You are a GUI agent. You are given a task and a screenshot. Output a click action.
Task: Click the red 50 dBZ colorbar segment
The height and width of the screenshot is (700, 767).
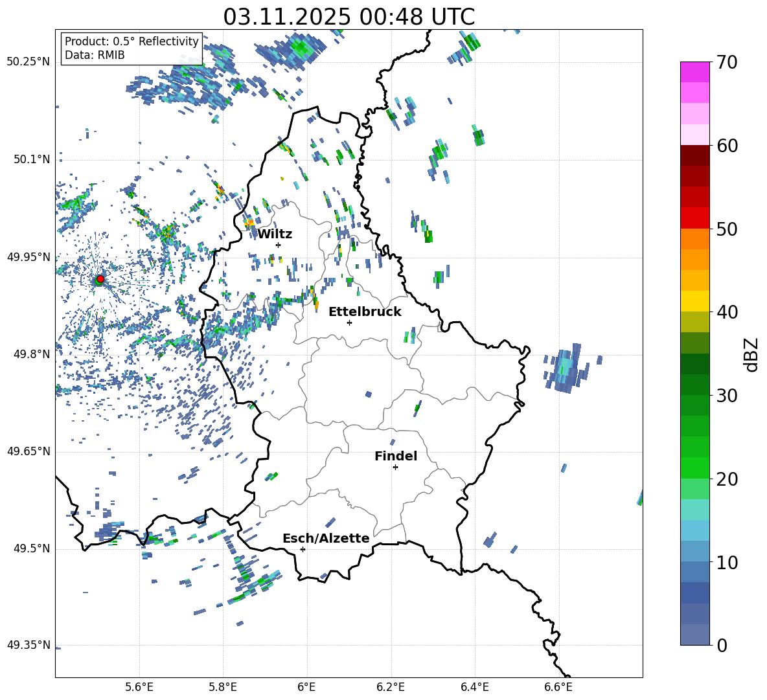(x=694, y=218)
